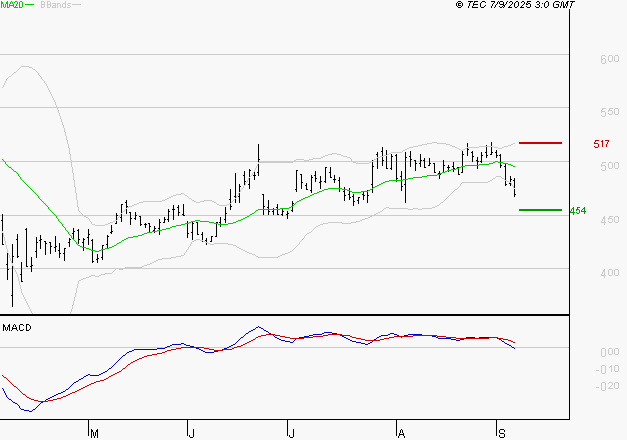627x440 pixels.
Task: Click the red 517 resistance value
Action: coord(601,144)
